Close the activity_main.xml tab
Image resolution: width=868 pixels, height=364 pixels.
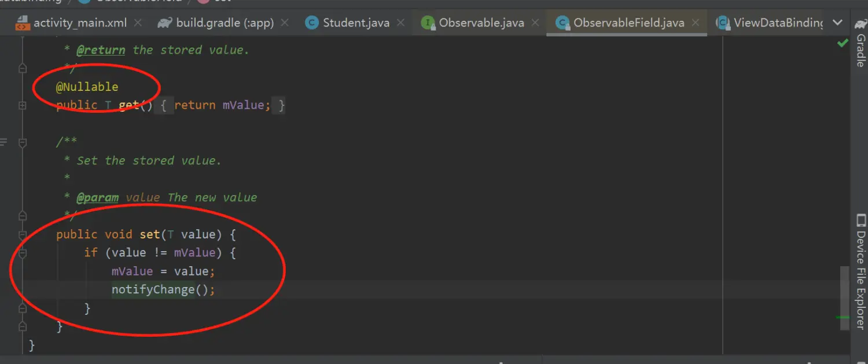point(138,23)
